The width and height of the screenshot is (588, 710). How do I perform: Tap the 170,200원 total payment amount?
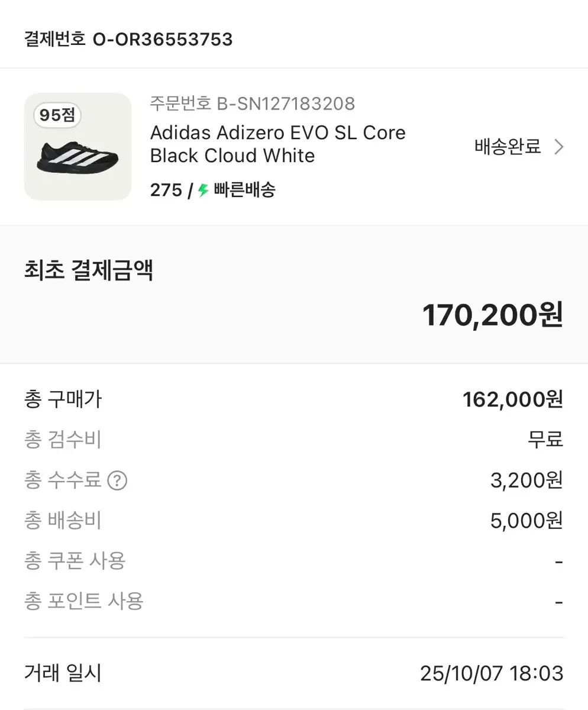click(492, 315)
